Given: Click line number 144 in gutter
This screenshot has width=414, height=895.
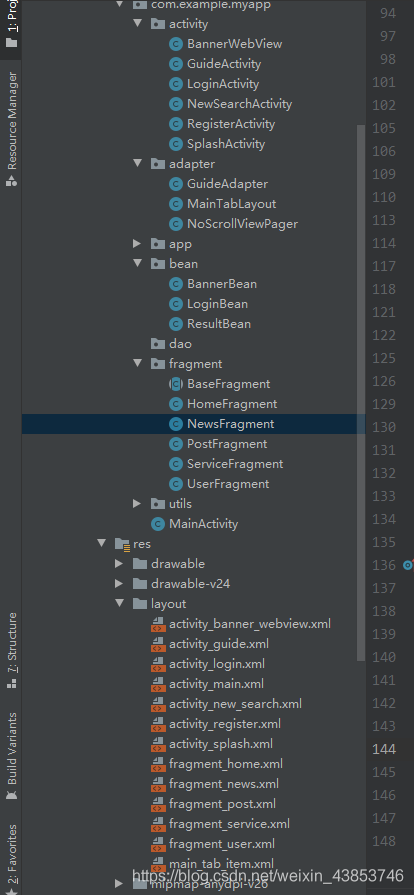Looking at the screenshot, I should click(384, 749).
